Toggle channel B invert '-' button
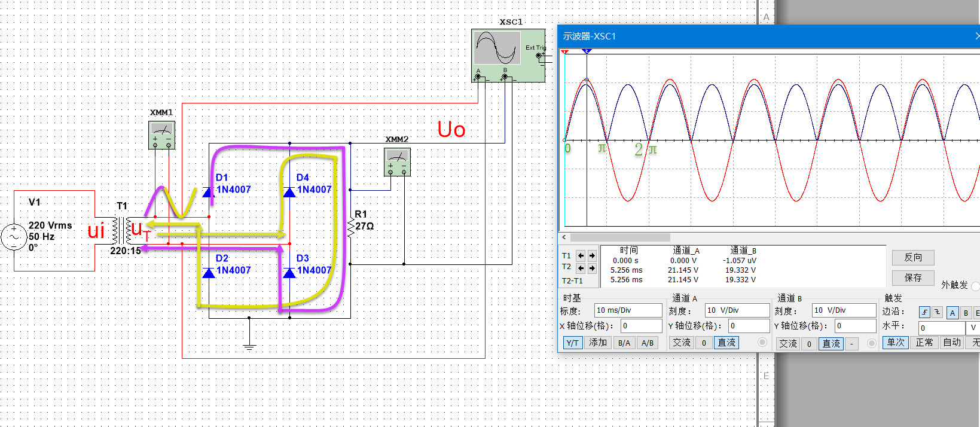 (x=851, y=343)
